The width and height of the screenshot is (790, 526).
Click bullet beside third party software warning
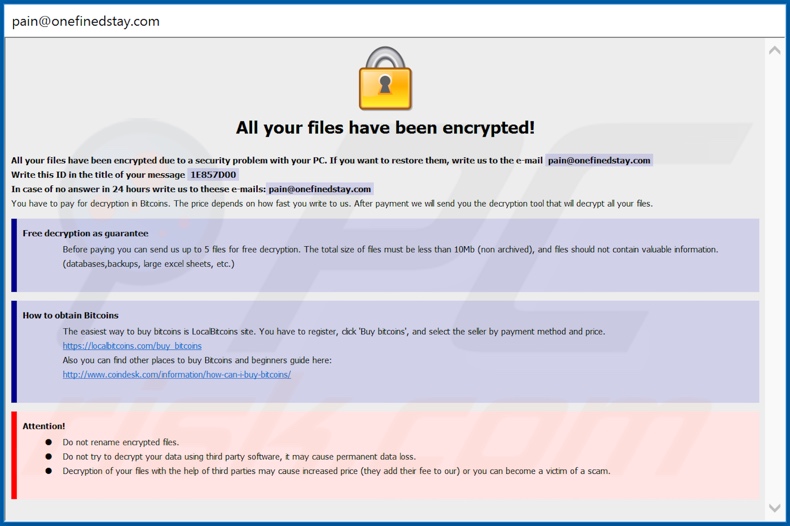(48, 456)
